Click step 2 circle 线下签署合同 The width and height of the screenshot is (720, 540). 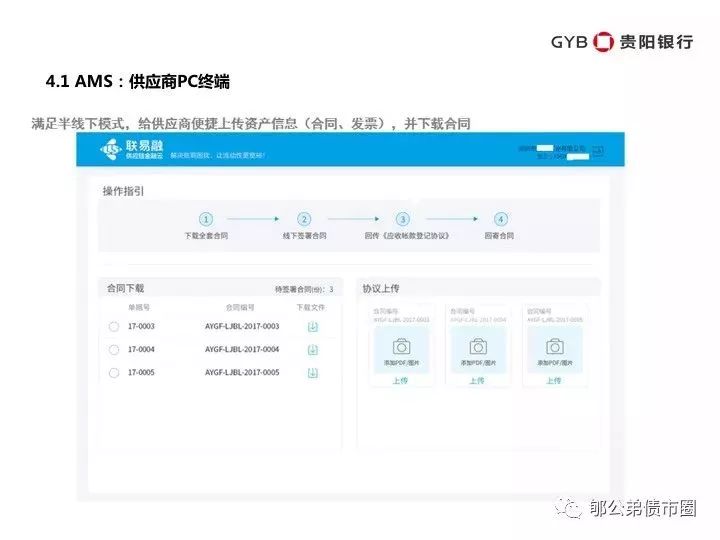tap(304, 219)
